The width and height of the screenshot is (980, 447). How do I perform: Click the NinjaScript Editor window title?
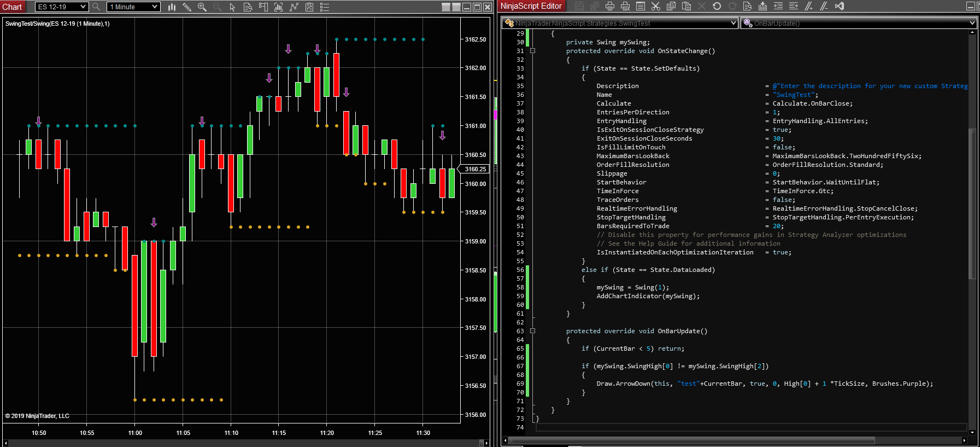point(531,6)
